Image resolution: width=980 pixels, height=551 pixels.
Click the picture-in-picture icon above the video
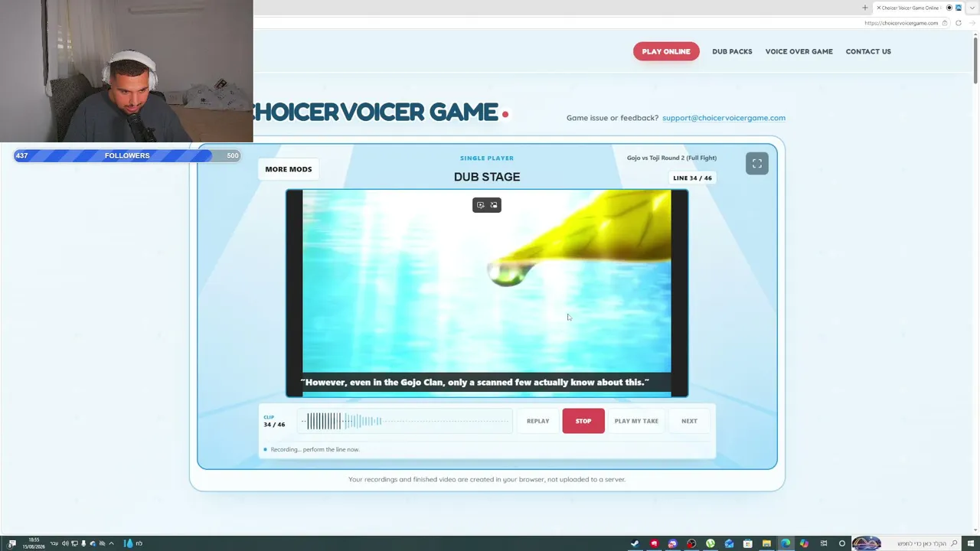tap(494, 205)
